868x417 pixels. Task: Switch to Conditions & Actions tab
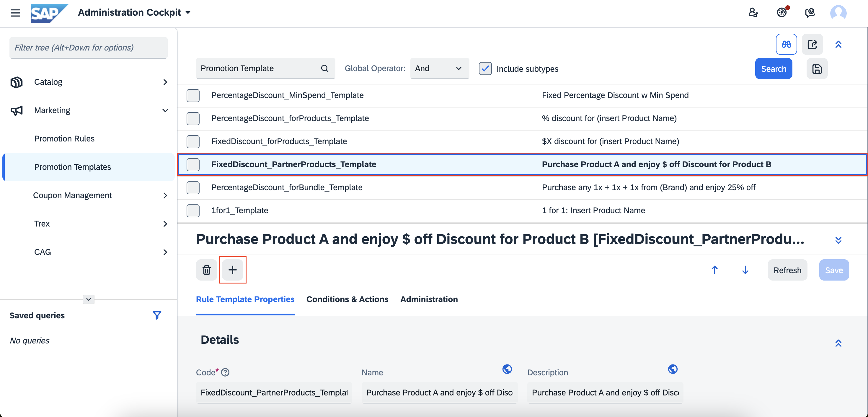(347, 299)
